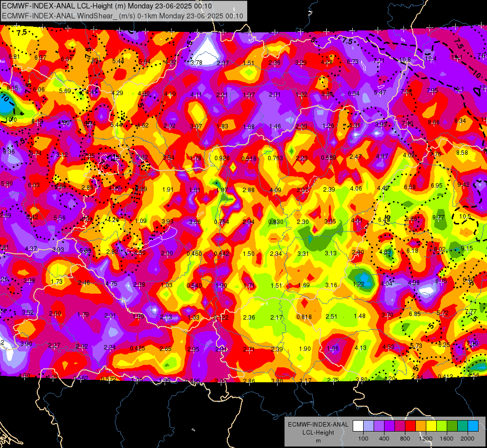Screen dimensions: 487x448
Task: Click the legend scale label 2000
Action: click(x=467, y=439)
